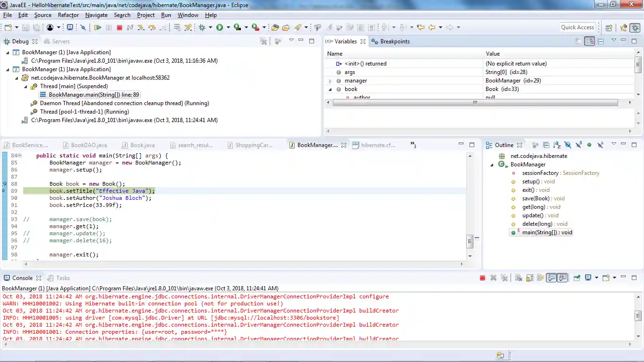Image resolution: width=644 pixels, height=362 pixels.
Task: Expand the book variable in Variables
Action: [x=330, y=89]
